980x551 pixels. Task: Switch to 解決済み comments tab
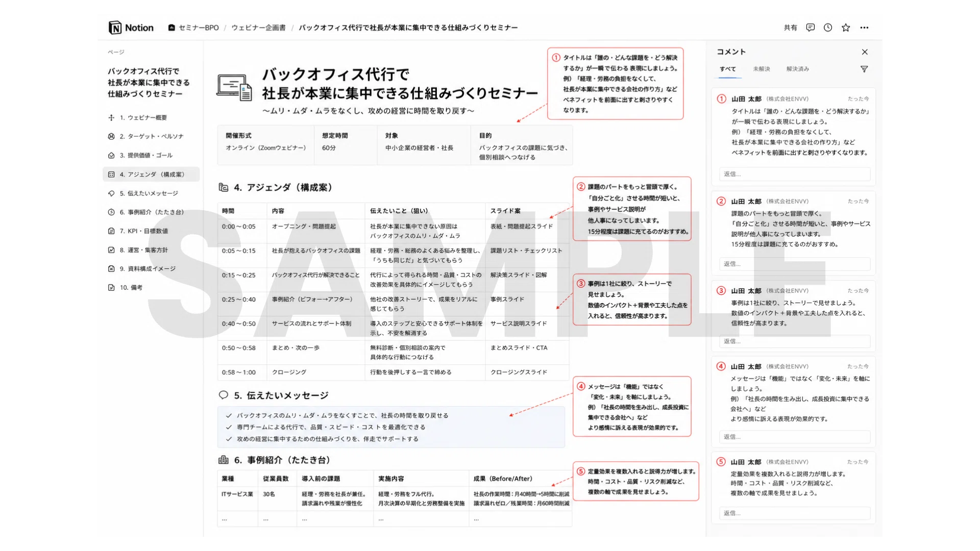click(x=797, y=69)
